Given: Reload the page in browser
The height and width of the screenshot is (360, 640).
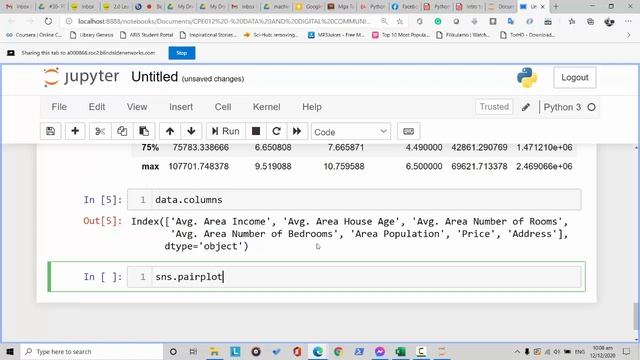Looking at the screenshot, I should coord(48,21).
